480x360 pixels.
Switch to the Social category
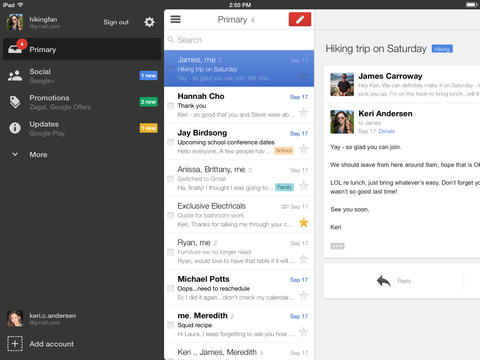[x=82, y=76]
